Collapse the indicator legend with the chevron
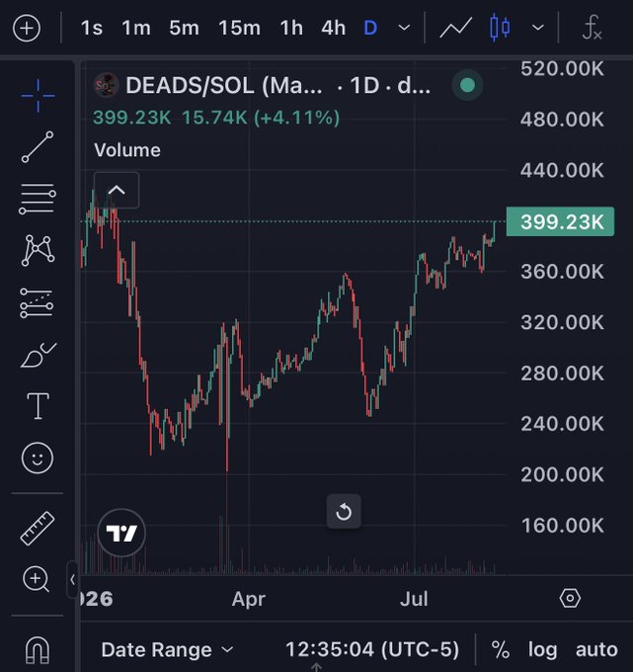This screenshot has width=633, height=672. (x=117, y=191)
